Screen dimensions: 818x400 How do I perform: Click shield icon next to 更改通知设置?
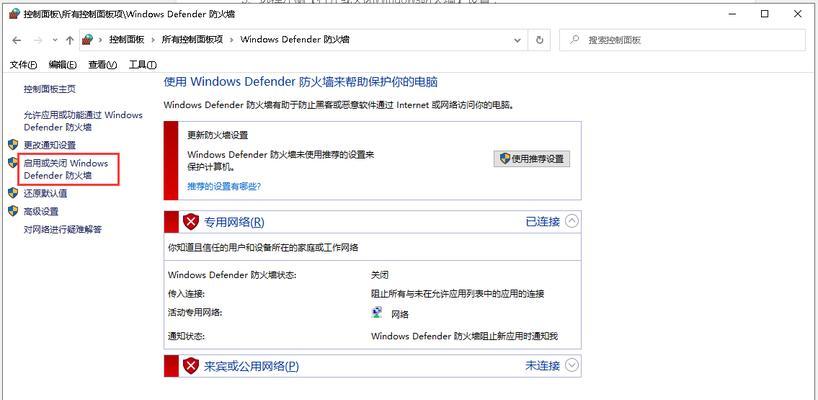click(x=13, y=144)
